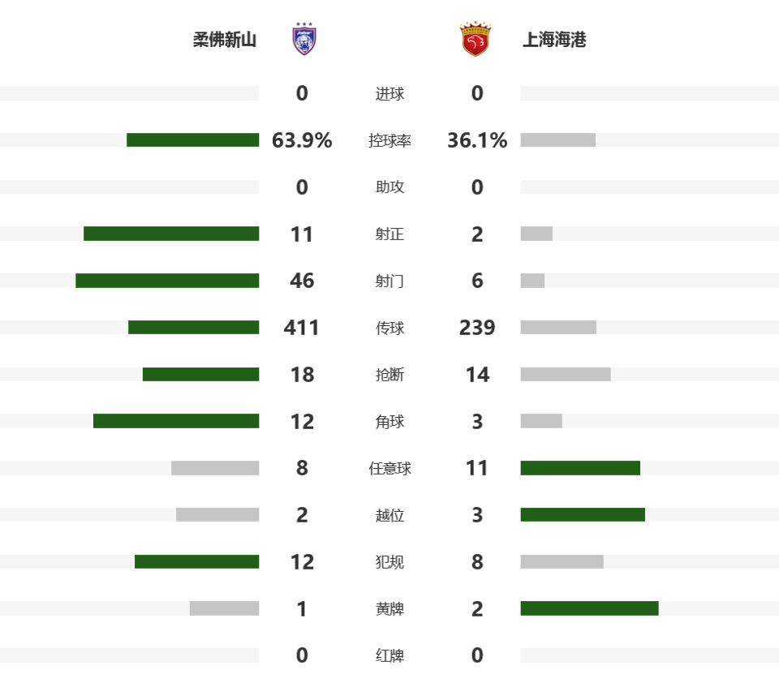Click the left green 射正 bar showing 11
This screenshot has width=779, height=700.
coord(171,234)
